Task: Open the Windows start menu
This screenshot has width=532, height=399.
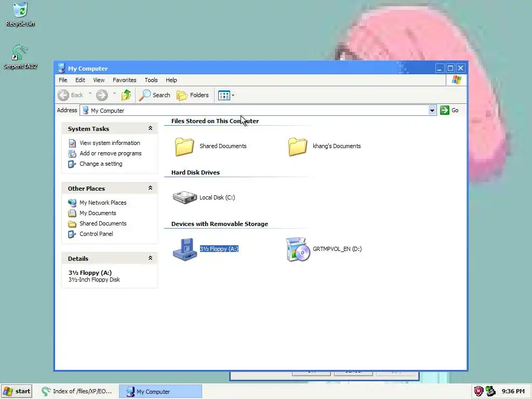Action: (17, 391)
